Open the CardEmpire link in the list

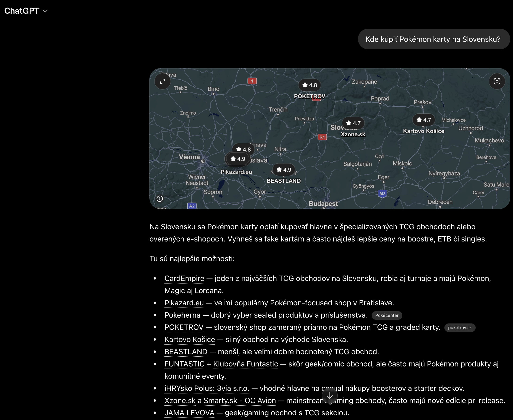[x=184, y=278]
